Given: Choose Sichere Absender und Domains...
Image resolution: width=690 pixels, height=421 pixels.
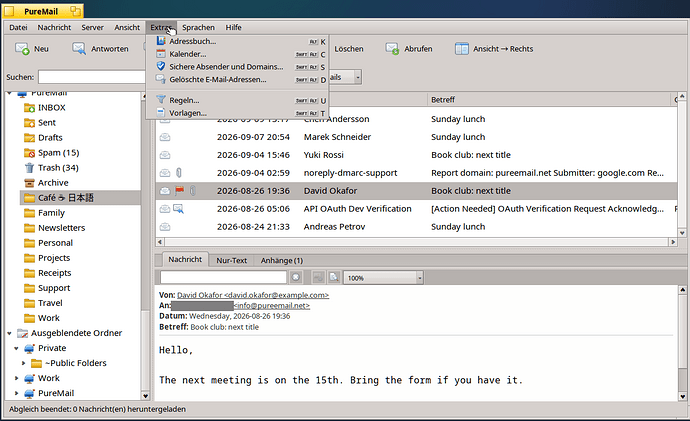Looking at the screenshot, I should pos(237,67).
